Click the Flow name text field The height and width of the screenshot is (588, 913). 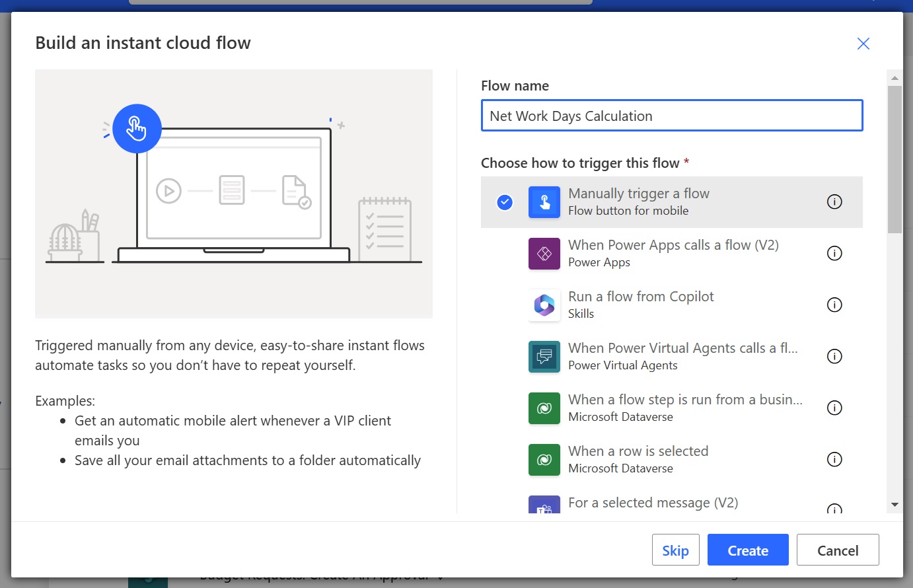pyautogui.click(x=671, y=116)
